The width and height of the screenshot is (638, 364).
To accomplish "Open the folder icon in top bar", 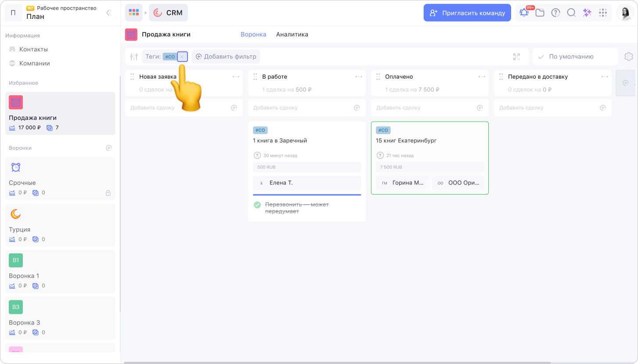I will 540,13.
